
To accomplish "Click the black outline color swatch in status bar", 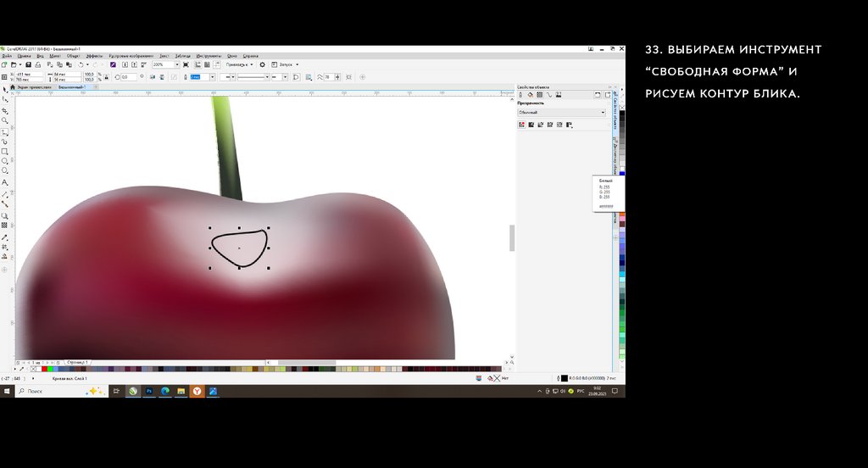I will pyautogui.click(x=564, y=378).
